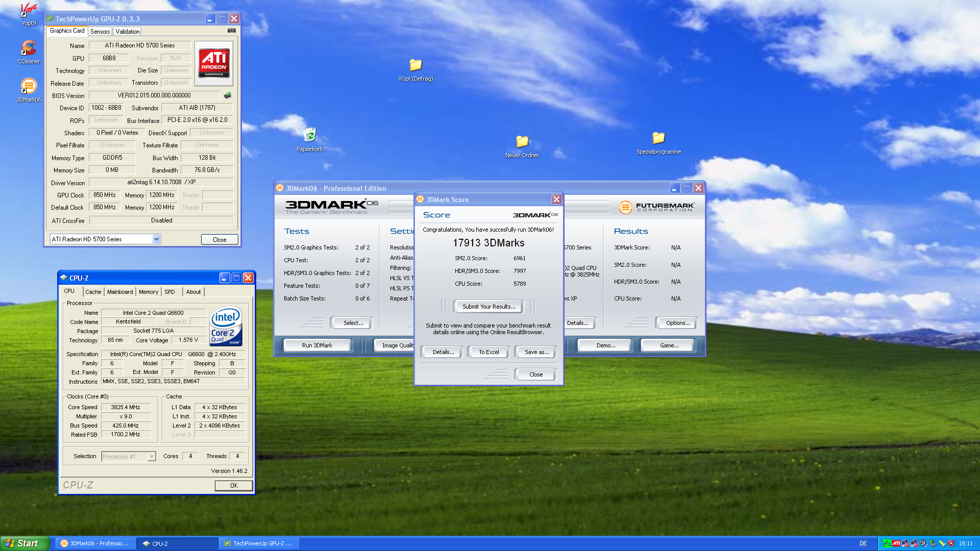Click the BIOS save chip icon

(x=228, y=95)
